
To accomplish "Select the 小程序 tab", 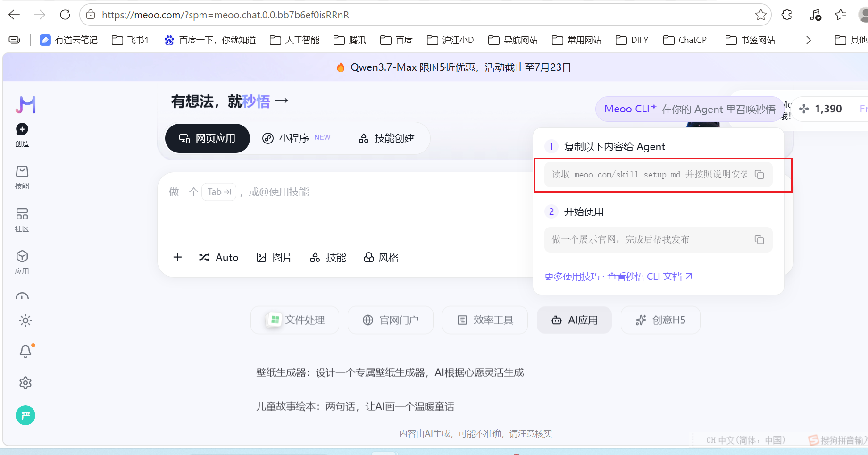I will 296,138.
